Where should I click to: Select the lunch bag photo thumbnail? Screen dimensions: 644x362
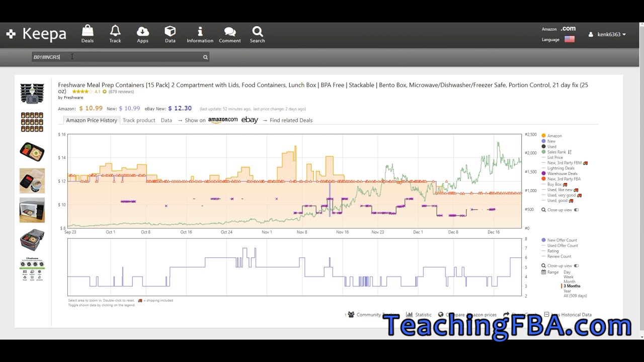click(x=32, y=239)
